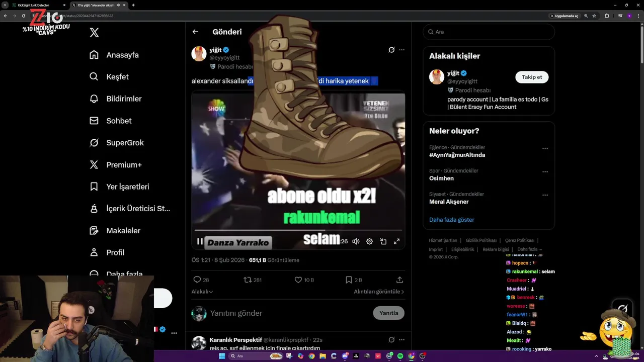Open Bildirimler in the sidebar
Image resolution: width=644 pixels, height=362 pixels.
click(116, 99)
